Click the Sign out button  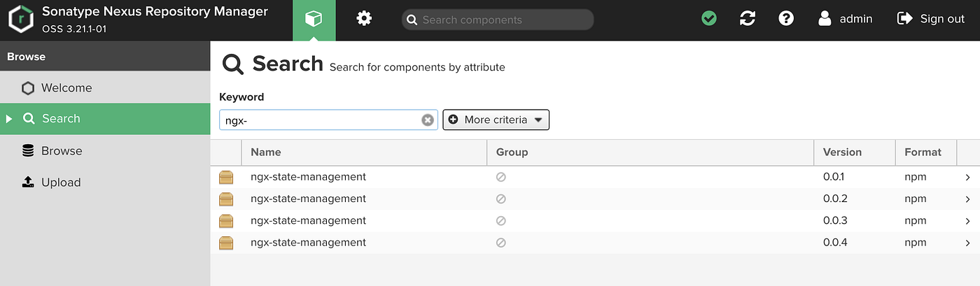tap(931, 19)
